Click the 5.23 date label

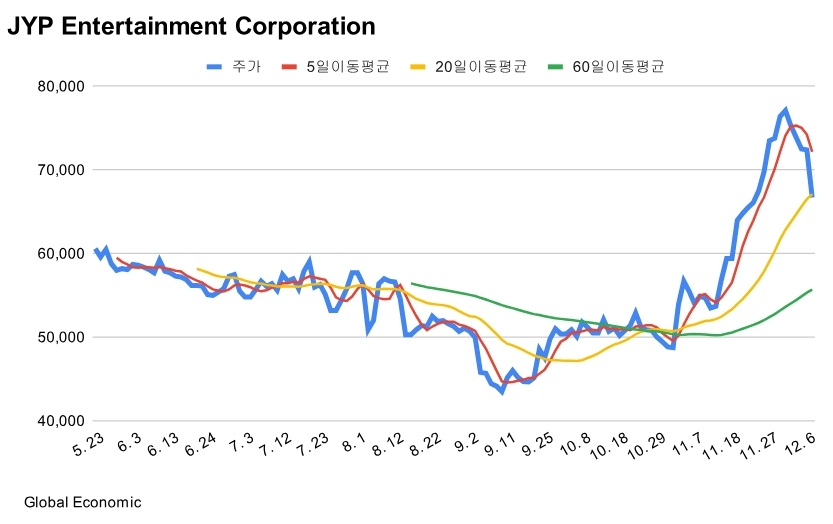(89, 444)
